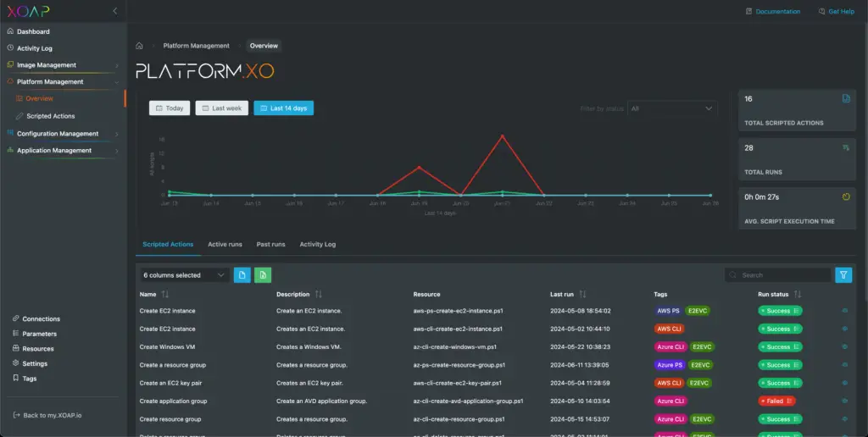View the aws-ps-create-ec2-instance.ps1 row eye icon

(845, 311)
